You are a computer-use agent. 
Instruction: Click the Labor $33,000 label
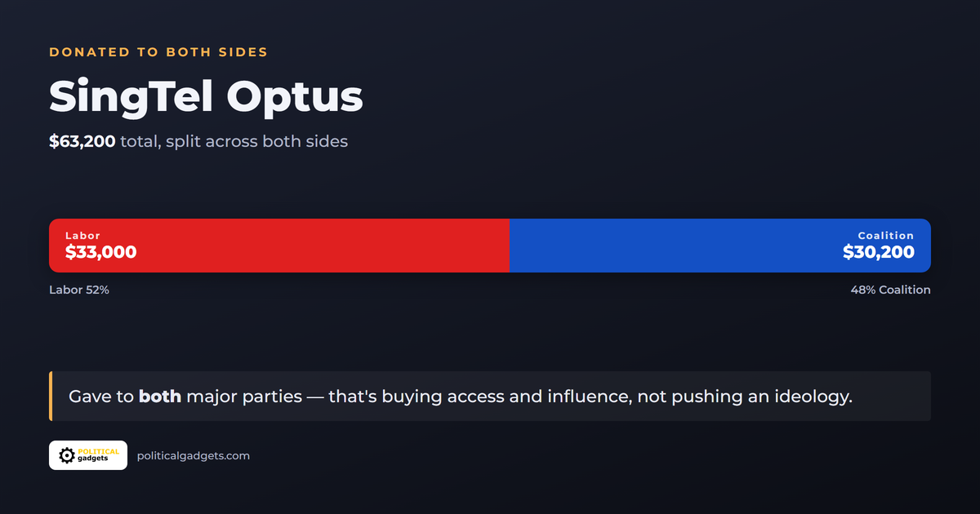point(101,252)
